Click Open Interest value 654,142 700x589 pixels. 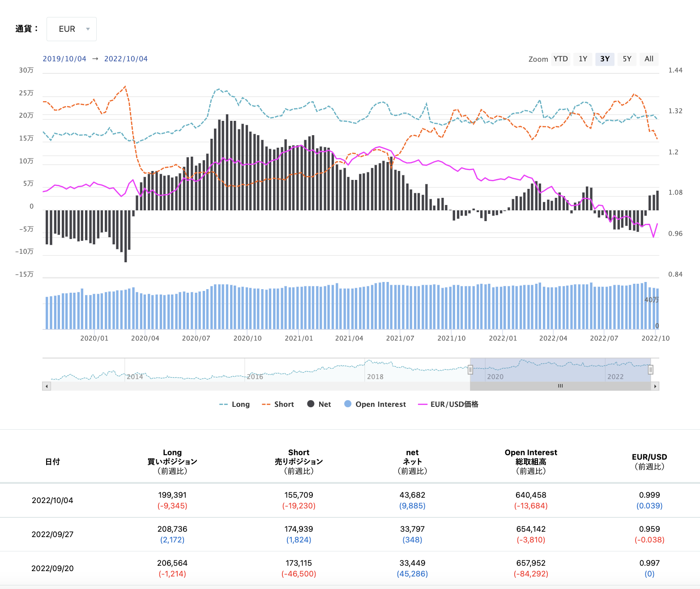531,529
